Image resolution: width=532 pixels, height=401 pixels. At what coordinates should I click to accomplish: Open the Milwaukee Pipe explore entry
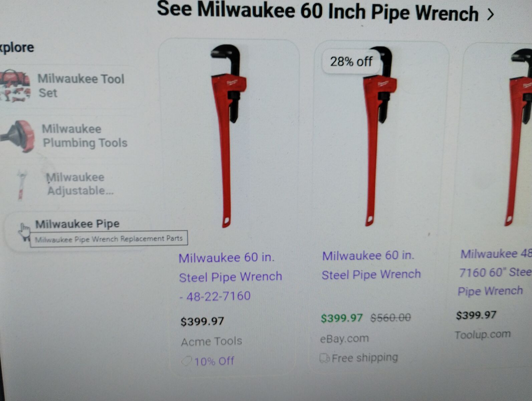pos(77,224)
